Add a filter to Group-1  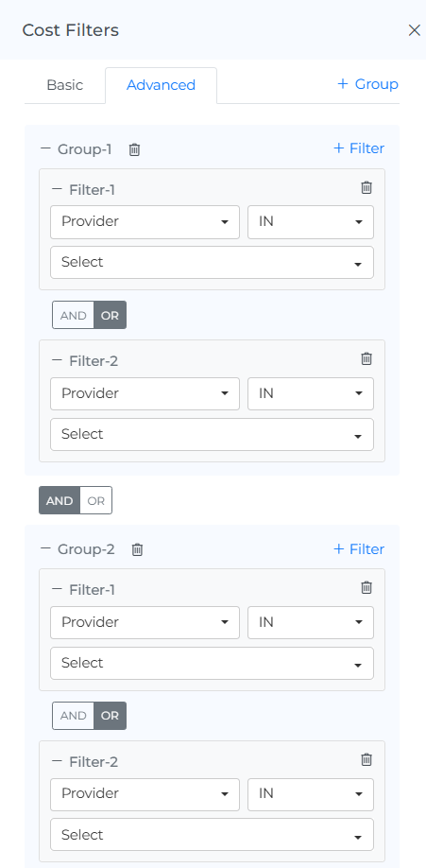point(359,148)
